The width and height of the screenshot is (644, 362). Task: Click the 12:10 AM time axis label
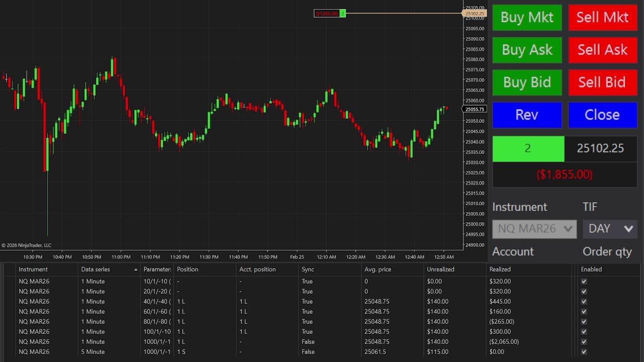click(x=327, y=257)
